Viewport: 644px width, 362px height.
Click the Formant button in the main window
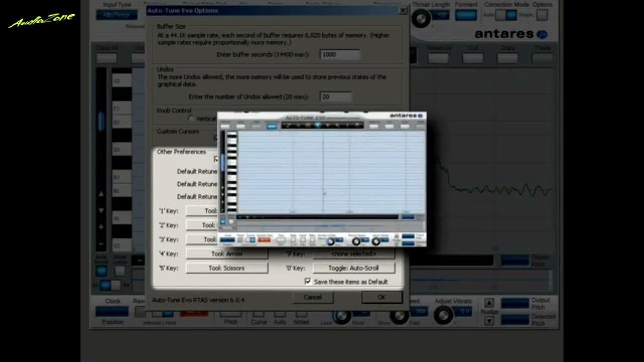(466, 15)
